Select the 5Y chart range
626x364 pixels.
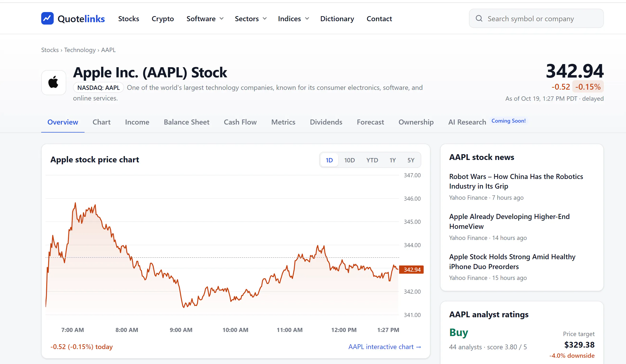[x=411, y=160]
